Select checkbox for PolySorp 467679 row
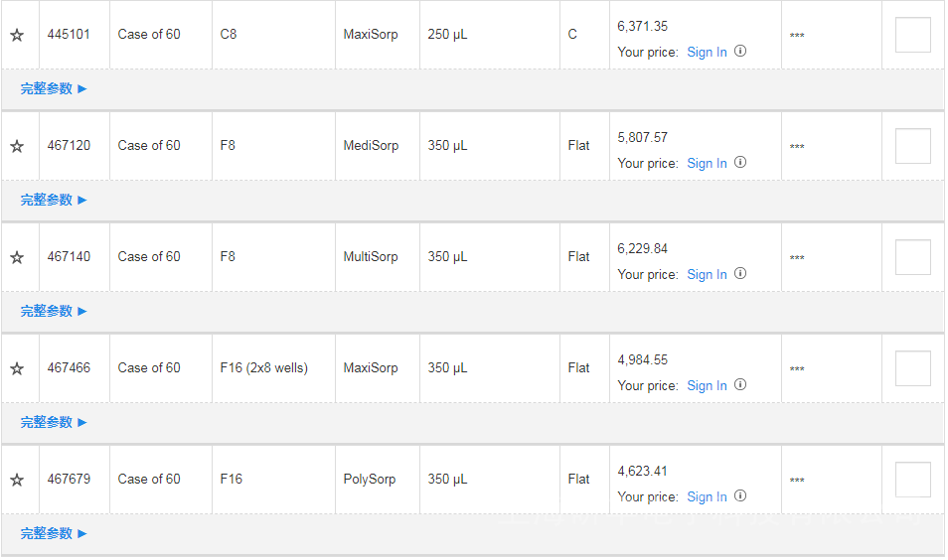This screenshot has height=560, width=948. pos(912,480)
